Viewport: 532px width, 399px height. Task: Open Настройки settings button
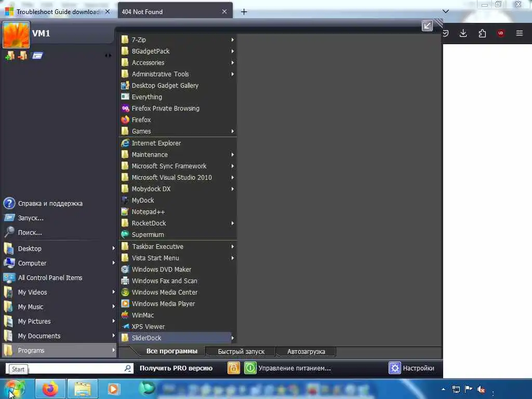pyautogui.click(x=411, y=368)
